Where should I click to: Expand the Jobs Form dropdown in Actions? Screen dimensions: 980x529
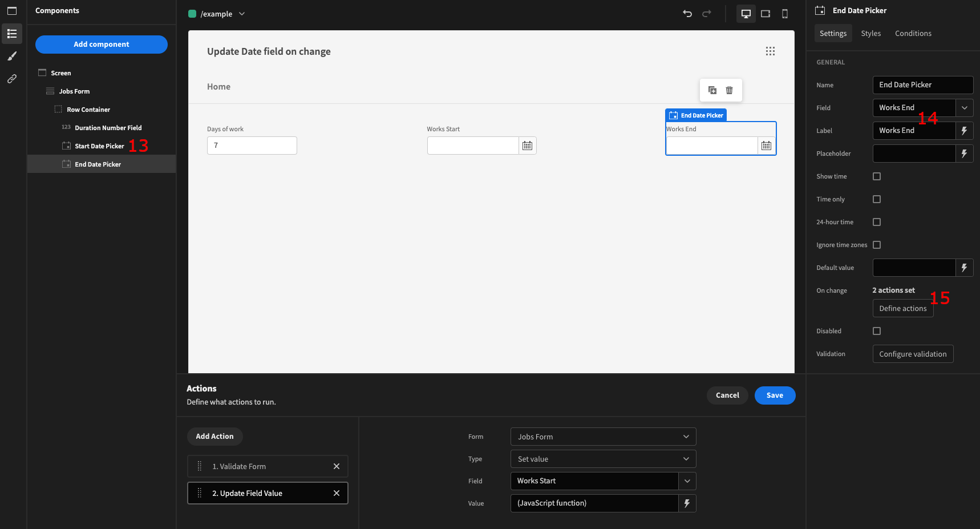pyautogui.click(x=603, y=437)
